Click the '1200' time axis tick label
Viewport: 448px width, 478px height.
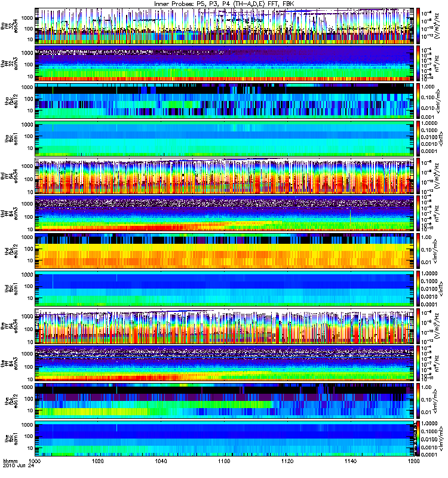(x=413, y=461)
